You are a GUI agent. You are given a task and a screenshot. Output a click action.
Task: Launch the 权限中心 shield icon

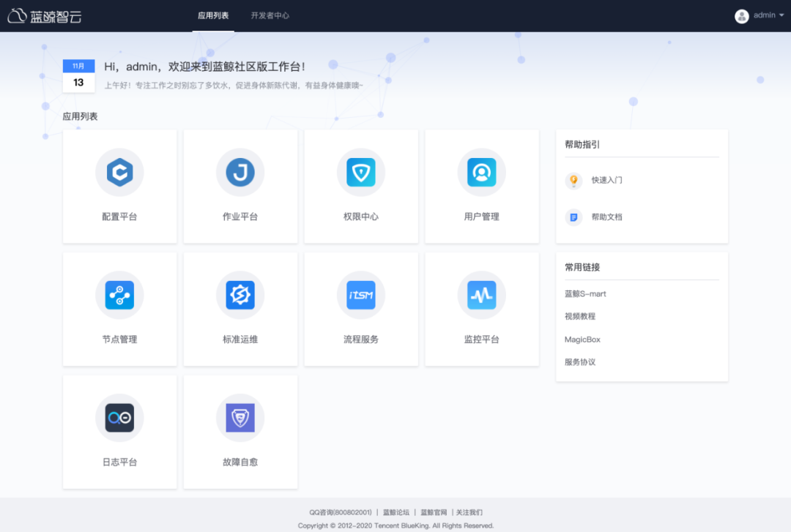coord(360,173)
